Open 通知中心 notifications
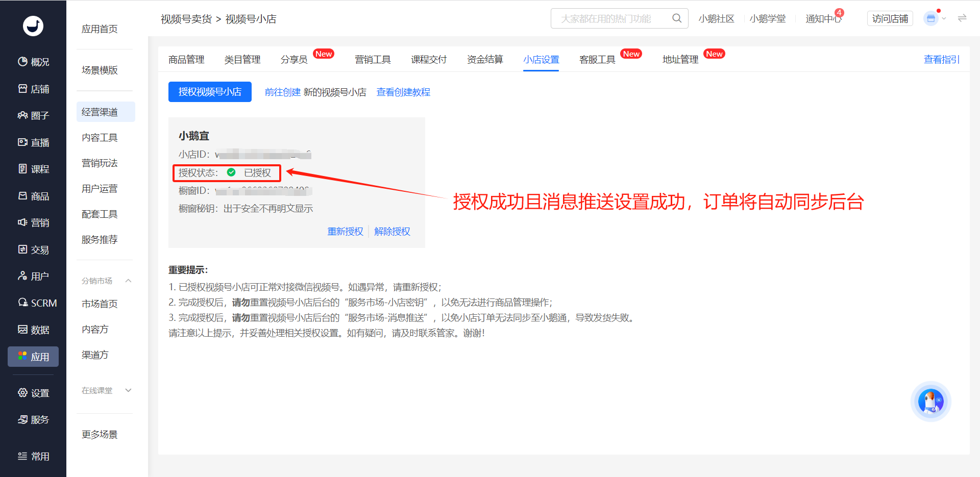Viewport: 980px width, 477px height. (823, 18)
